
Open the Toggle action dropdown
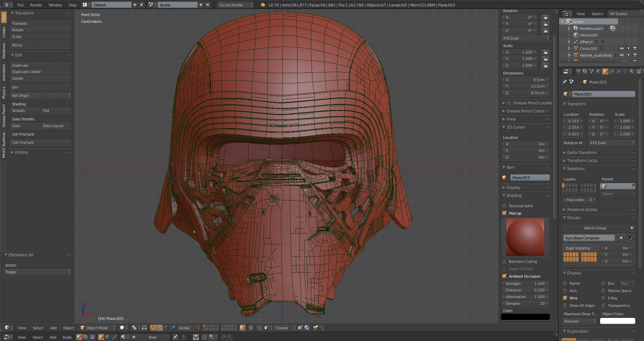[38, 272]
